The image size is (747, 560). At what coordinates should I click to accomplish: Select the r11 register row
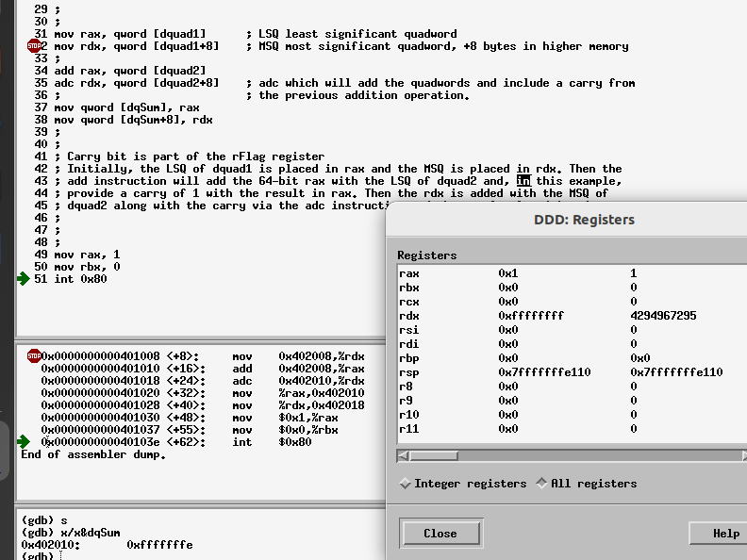pos(572,429)
